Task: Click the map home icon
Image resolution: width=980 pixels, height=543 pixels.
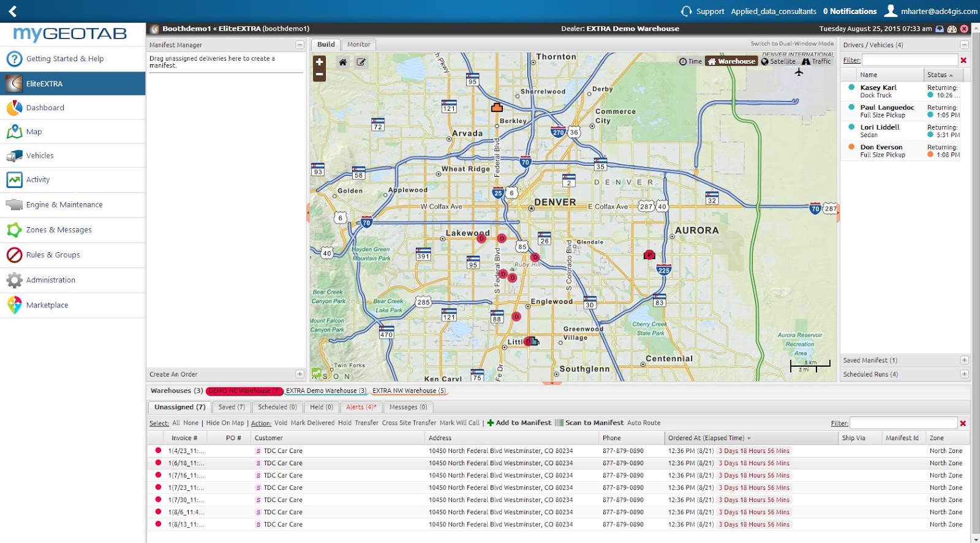Action: [x=343, y=62]
